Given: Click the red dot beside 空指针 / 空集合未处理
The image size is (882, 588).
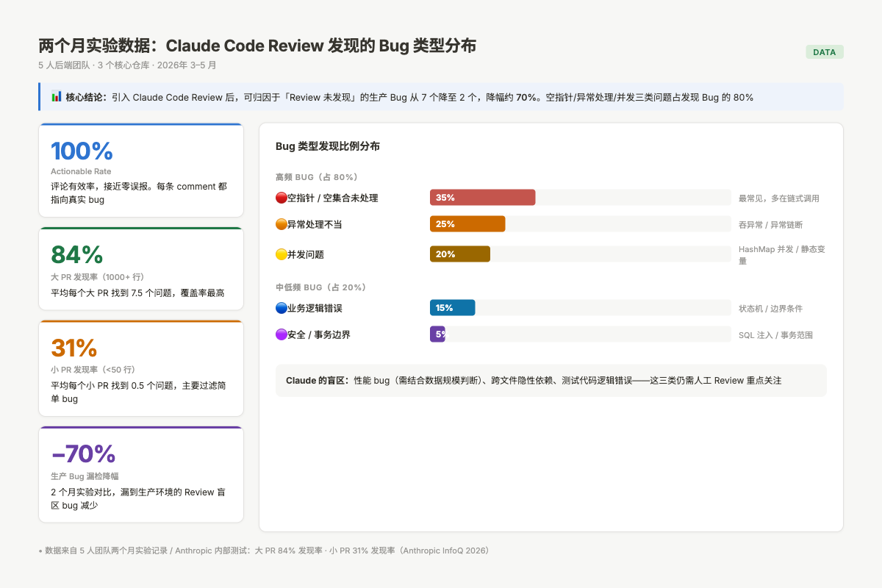Looking at the screenshot, I should point(281,198).
